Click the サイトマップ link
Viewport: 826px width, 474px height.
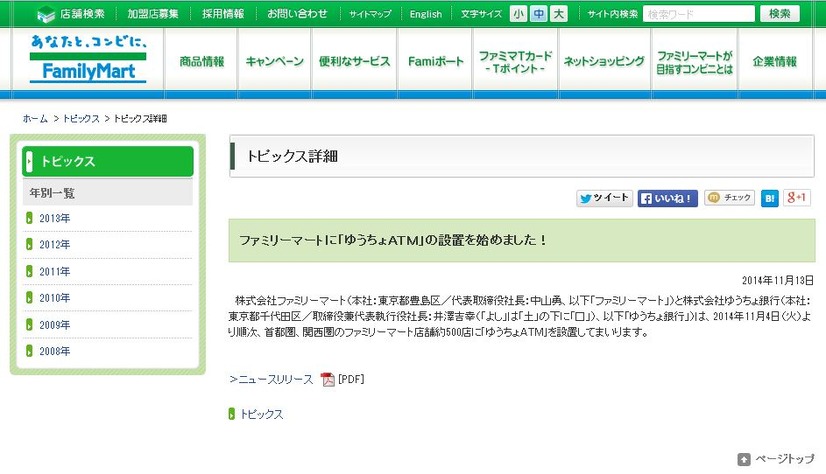(x=370, y=14)
